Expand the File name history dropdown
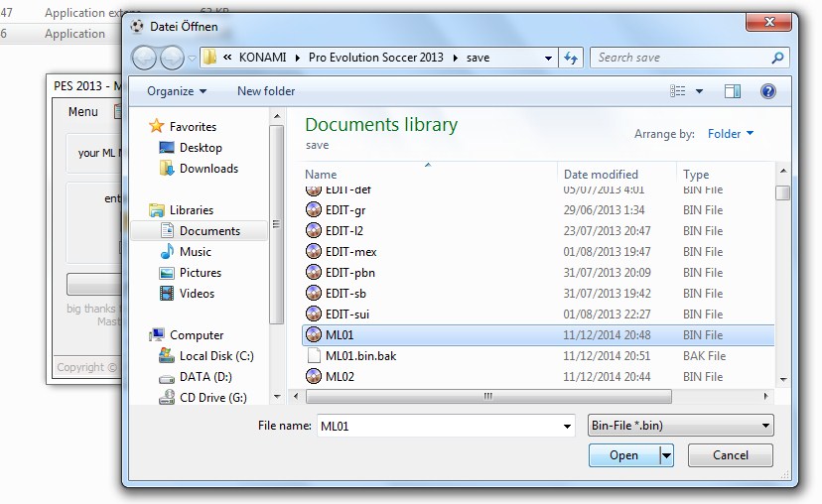 (567, 427)
